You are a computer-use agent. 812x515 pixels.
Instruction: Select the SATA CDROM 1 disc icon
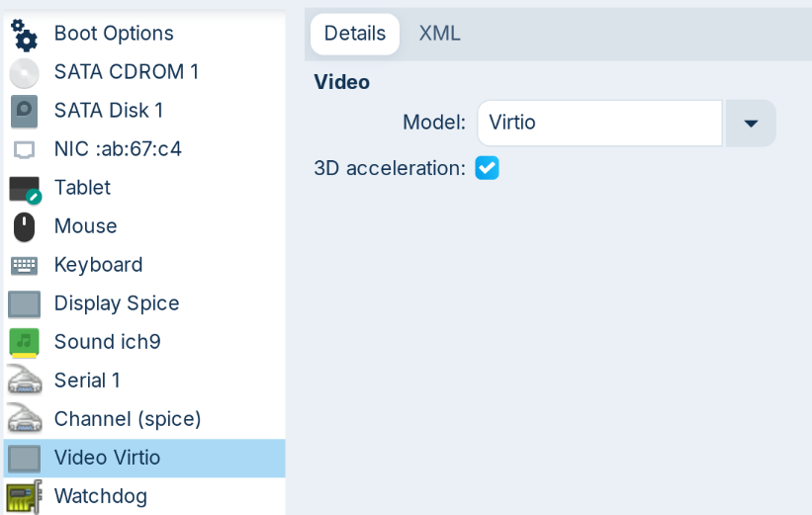[25, 72]
